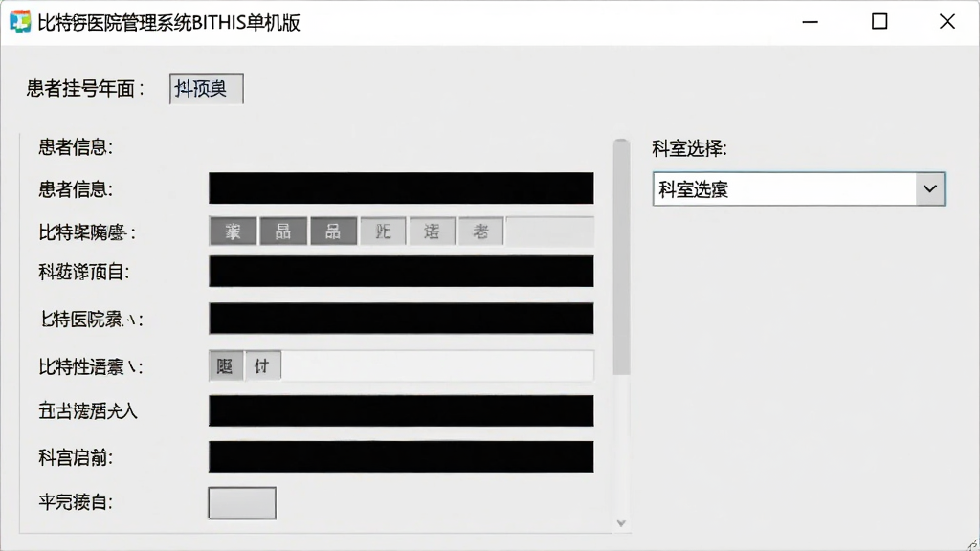The image size is (980, 551).
Task: Click the scrollbar down arrow of form panel
Action: (621, 523)
